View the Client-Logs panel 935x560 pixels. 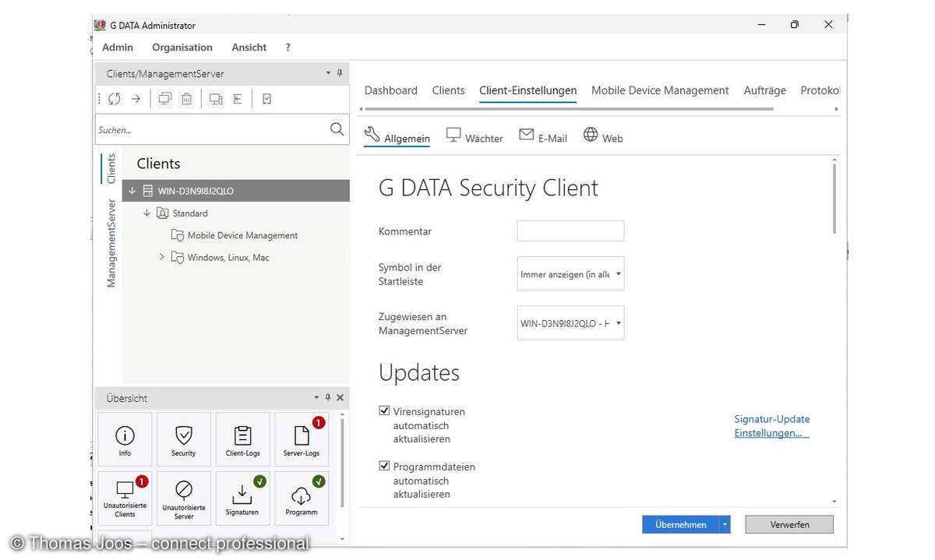[242, 438]
